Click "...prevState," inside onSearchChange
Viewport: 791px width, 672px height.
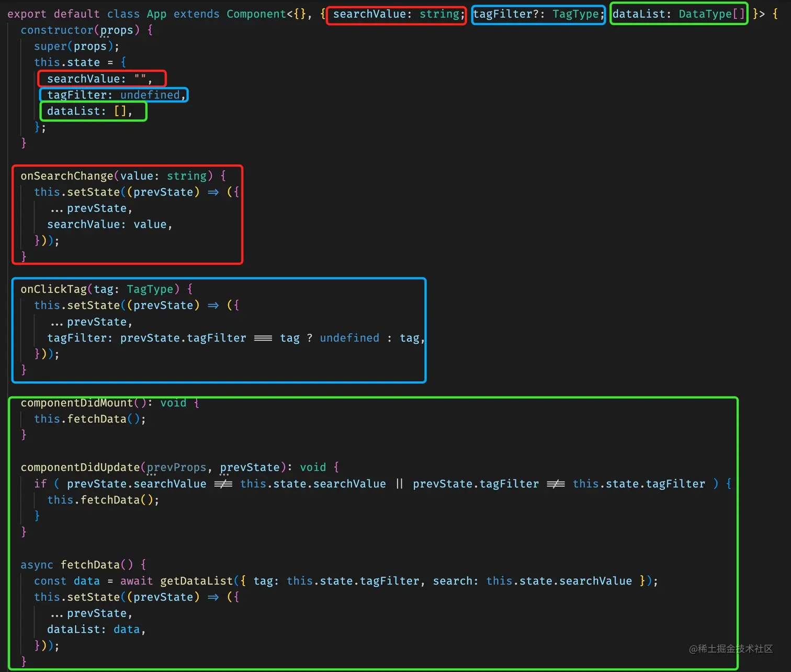pos(91,209)
